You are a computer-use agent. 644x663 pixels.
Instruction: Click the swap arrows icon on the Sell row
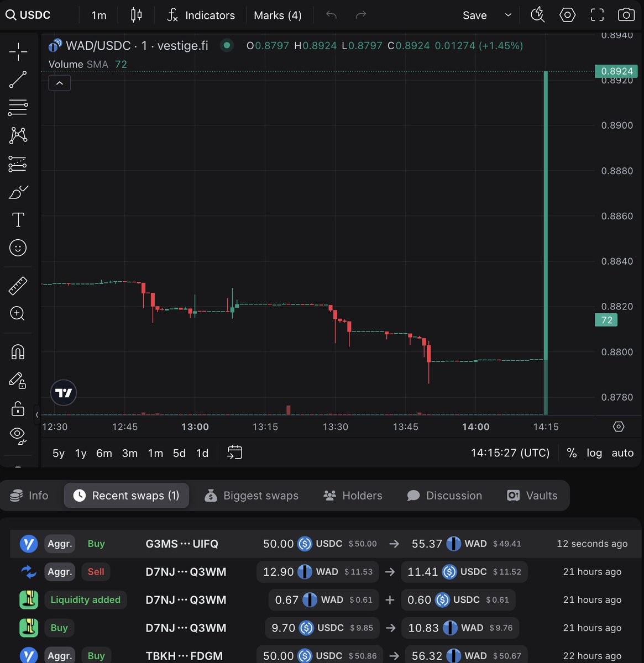point(29,572)
